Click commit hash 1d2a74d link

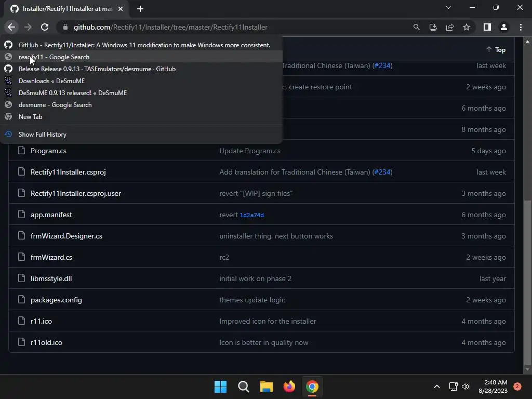[252, 215]
